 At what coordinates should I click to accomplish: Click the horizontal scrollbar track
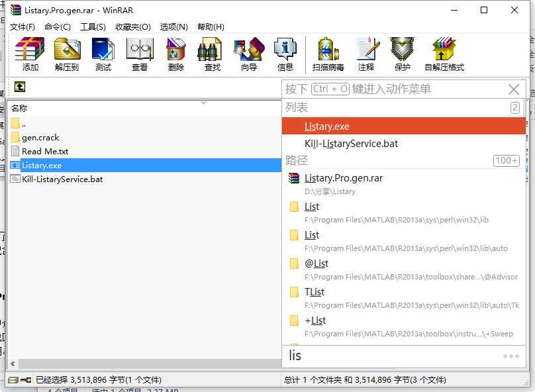point(150,364)
